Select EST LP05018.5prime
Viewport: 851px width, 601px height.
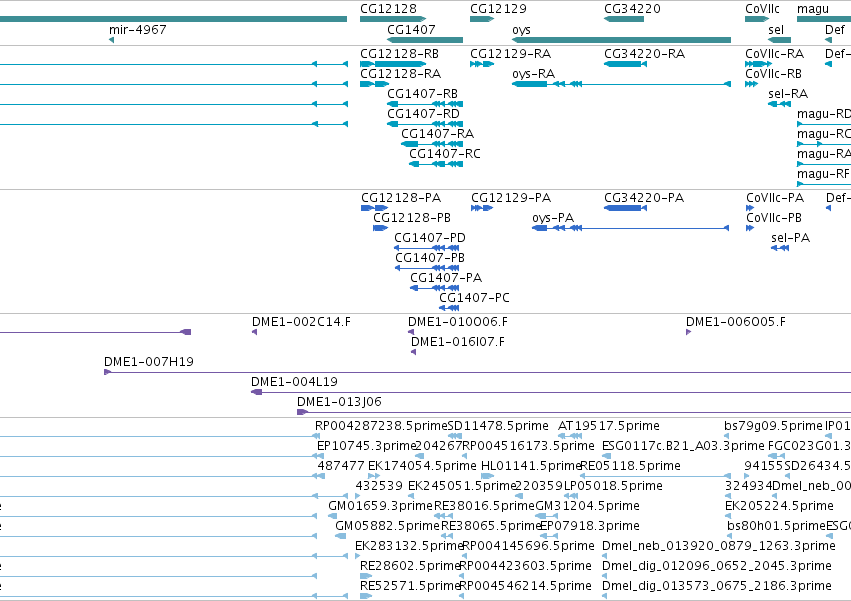tap(571, 496)
